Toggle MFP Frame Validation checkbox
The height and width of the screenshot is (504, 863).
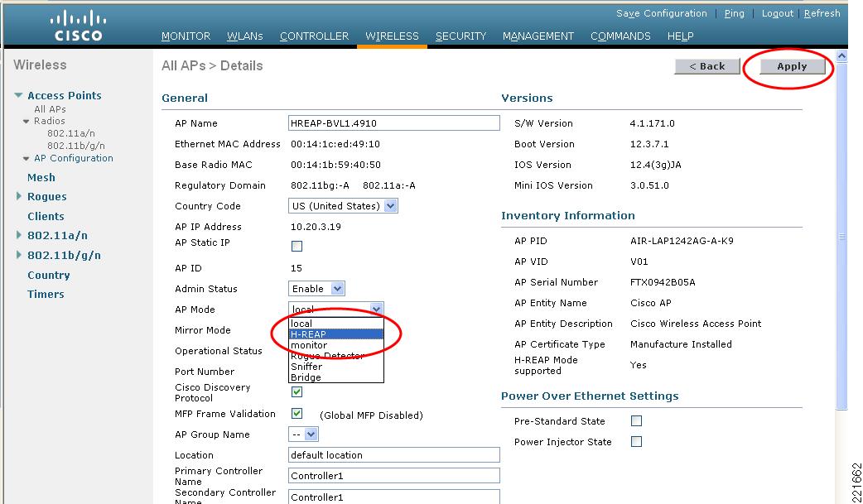tap(297, 413)
